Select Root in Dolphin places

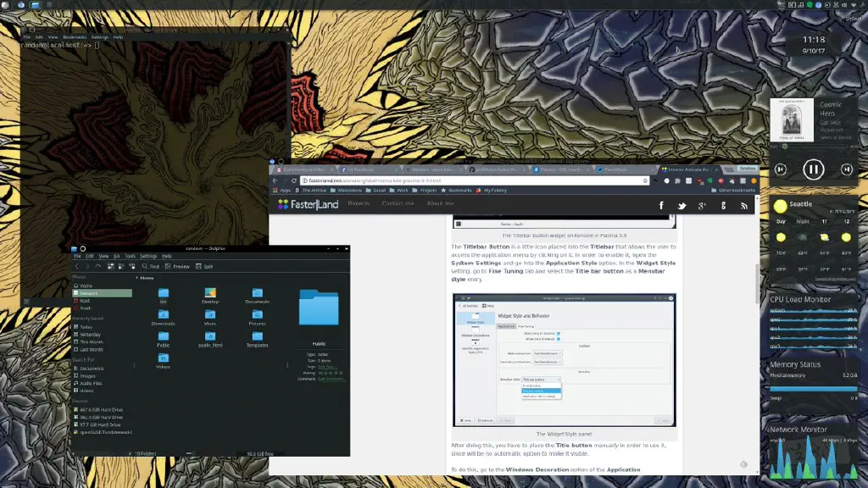[x=103, y=301]
